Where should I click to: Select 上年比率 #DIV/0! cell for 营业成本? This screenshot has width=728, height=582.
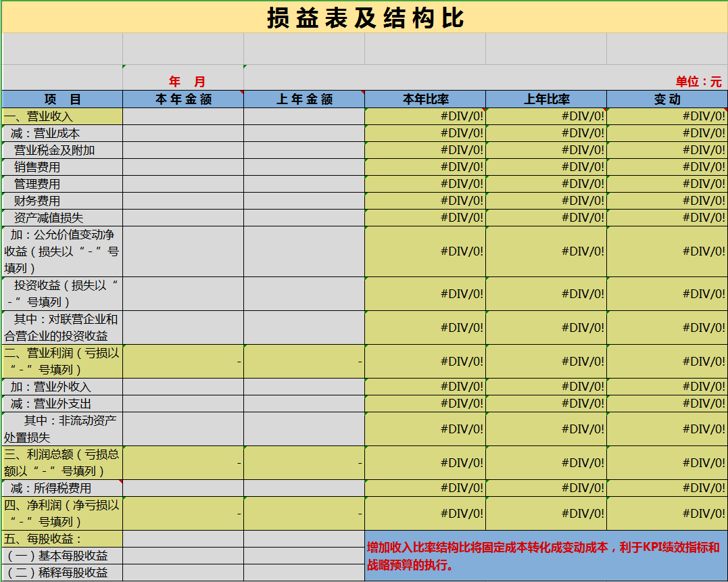coord(546,134)
